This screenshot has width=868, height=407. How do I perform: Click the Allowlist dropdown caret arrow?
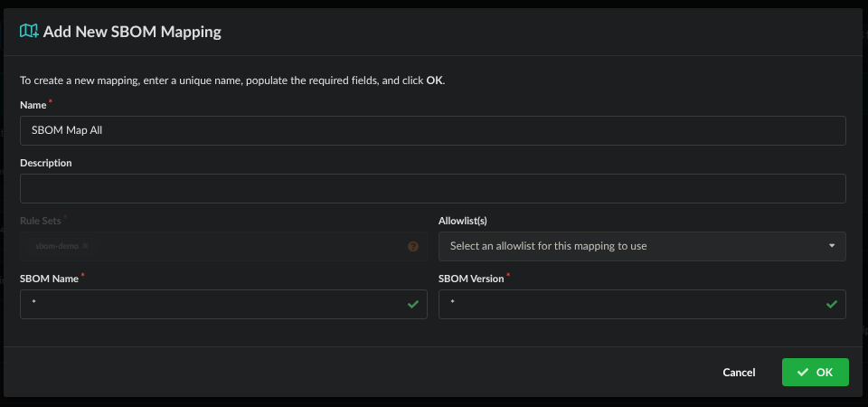(x=832, y=246)
